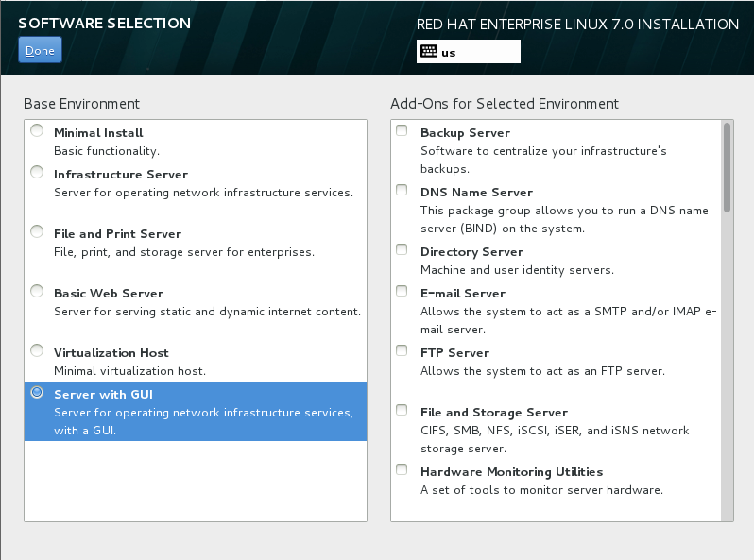Select the Basic Web Server radio button
The image size is (754, 560).
37,291
